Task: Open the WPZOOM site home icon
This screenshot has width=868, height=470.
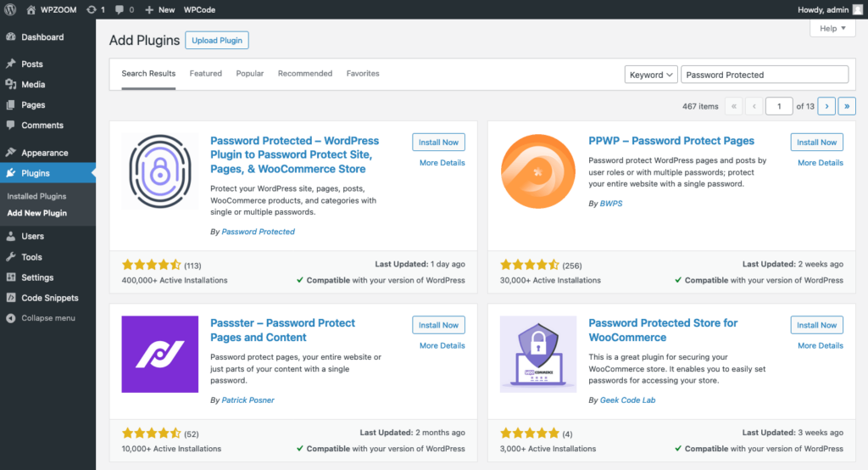Action: 31,9
